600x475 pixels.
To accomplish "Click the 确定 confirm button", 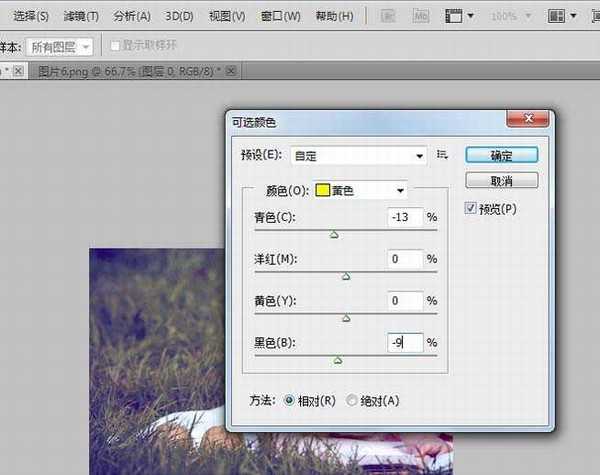I will point(501,156).
